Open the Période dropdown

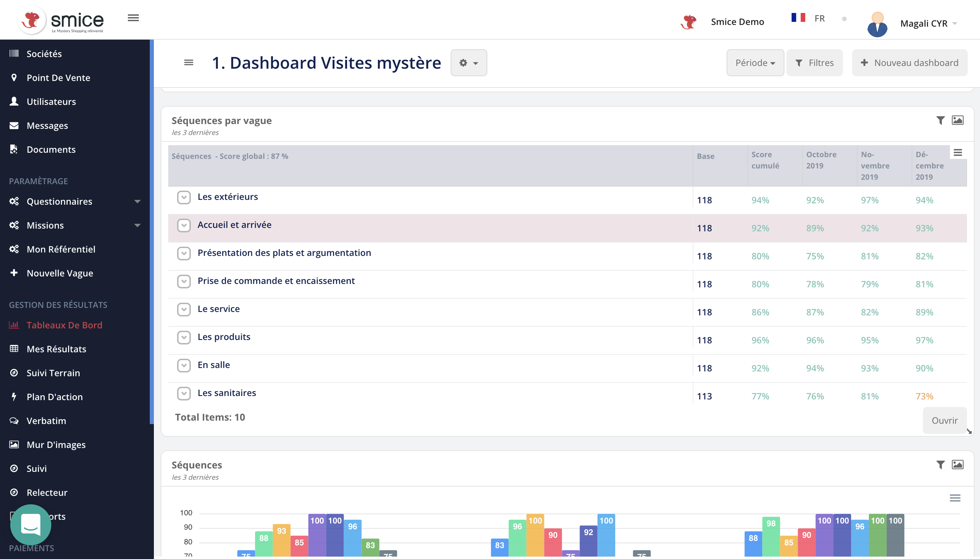[755, 63]
